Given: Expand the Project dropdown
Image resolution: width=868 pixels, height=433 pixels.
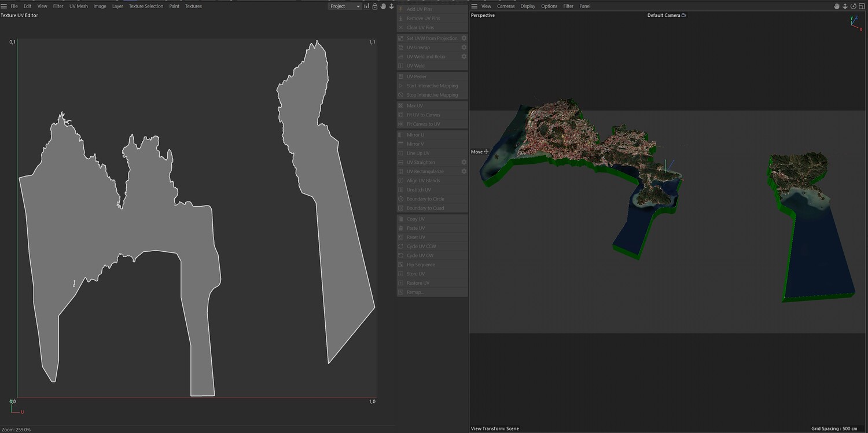Looking at the screenshot, I should point(345,6).
